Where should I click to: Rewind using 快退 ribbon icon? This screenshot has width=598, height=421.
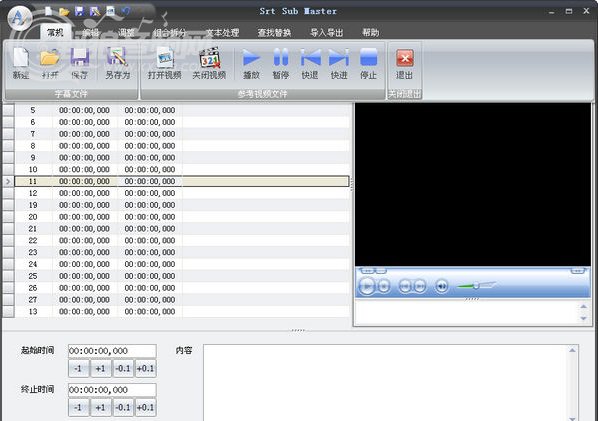click(310, 63)
